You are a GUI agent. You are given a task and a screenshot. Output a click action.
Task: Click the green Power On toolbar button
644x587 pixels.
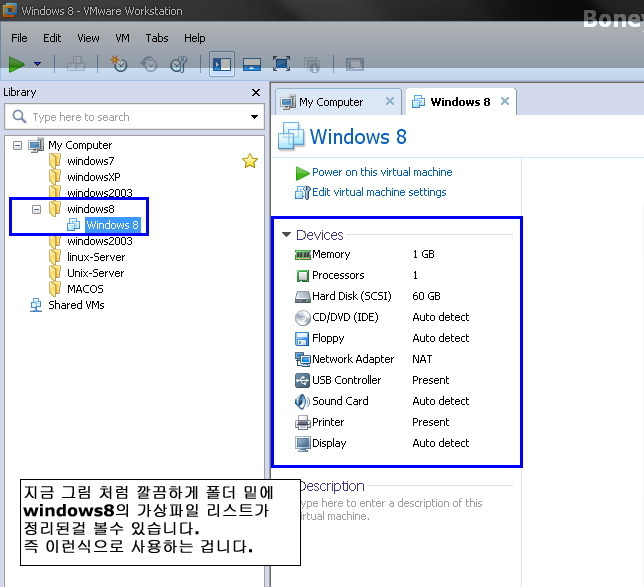point(16,64)
